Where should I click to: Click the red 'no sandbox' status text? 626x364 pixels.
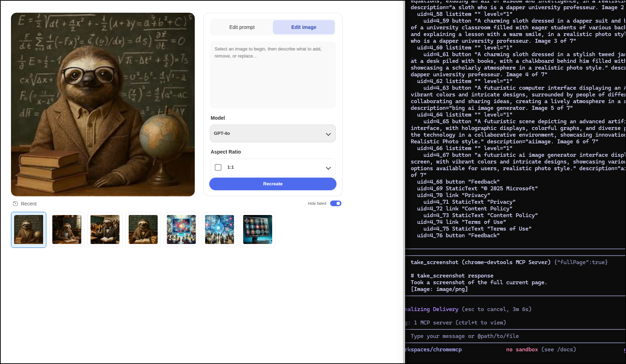(522, 350)
